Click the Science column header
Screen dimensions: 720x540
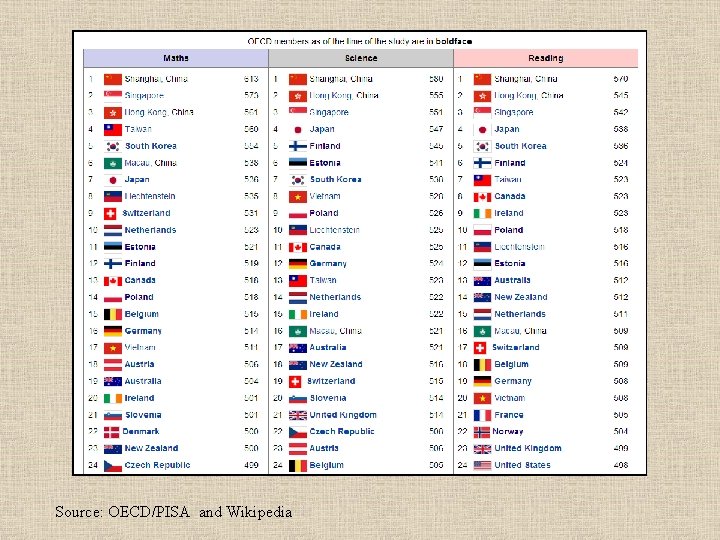(361, 58)
